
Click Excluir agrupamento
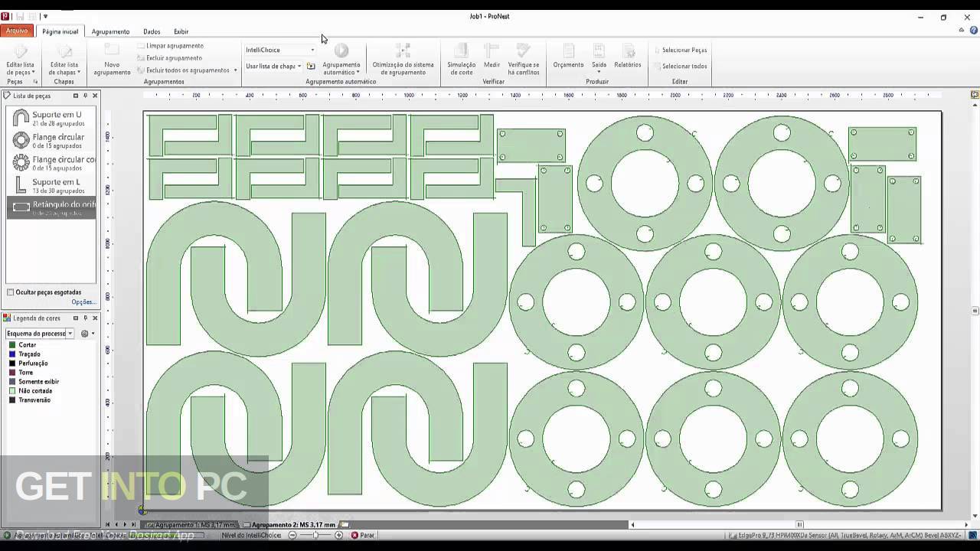tap(169, 58)
